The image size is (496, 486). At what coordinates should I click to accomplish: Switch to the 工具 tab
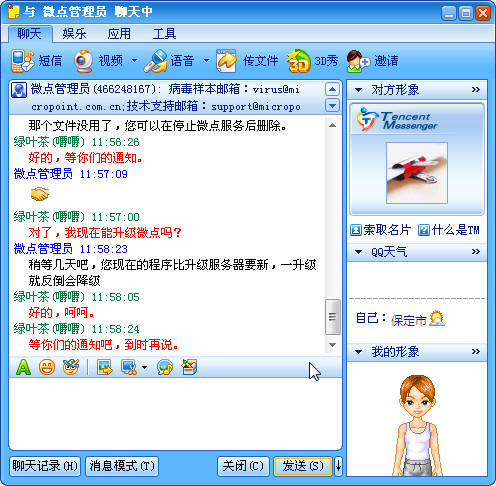pos(164,34)
